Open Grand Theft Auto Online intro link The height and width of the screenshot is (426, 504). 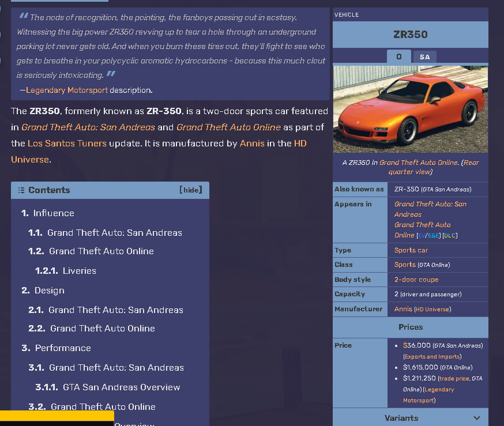[228, 127]
